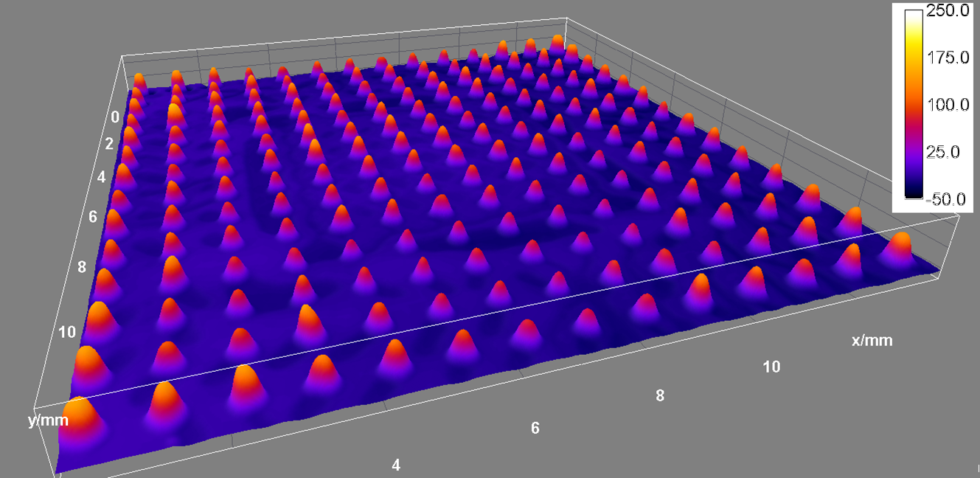Select the 100.0 color scale label

click(948, 105)
